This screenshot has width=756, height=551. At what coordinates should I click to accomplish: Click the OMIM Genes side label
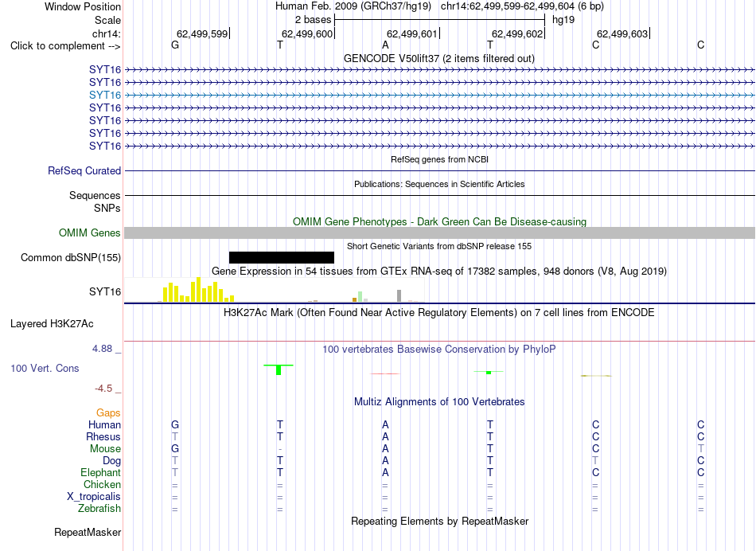89,233
